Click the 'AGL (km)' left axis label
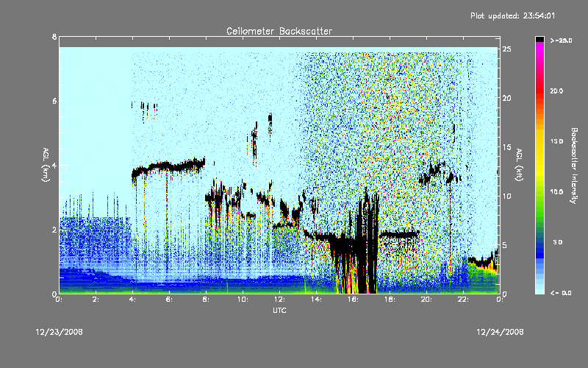The height and width of the screenshot is (368, 588). [46, 165]
